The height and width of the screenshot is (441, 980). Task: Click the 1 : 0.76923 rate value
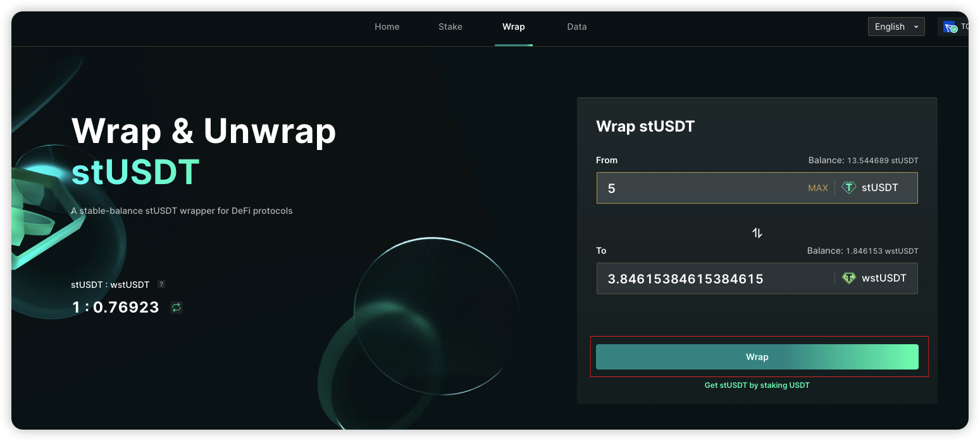[x=115, y=307]
